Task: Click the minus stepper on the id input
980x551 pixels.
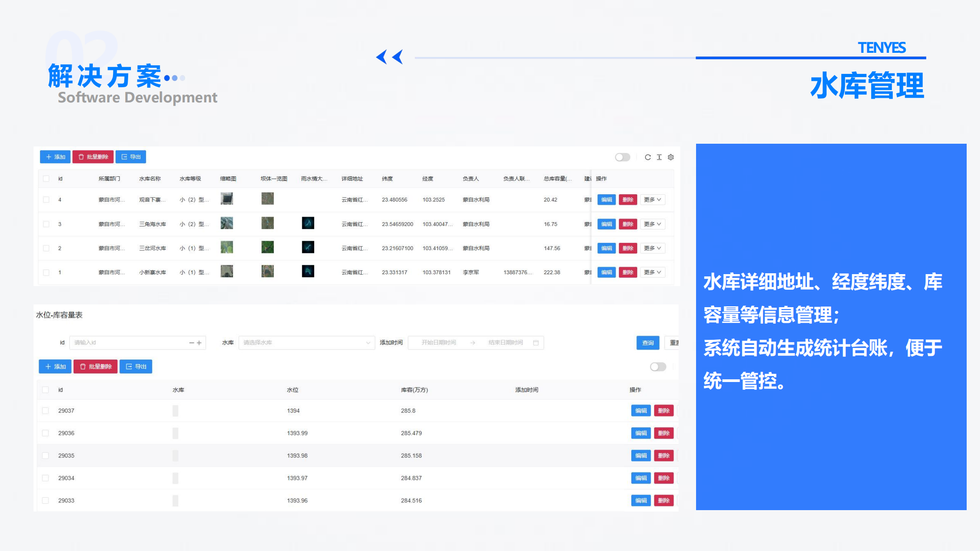Action: tap(192, 343)
